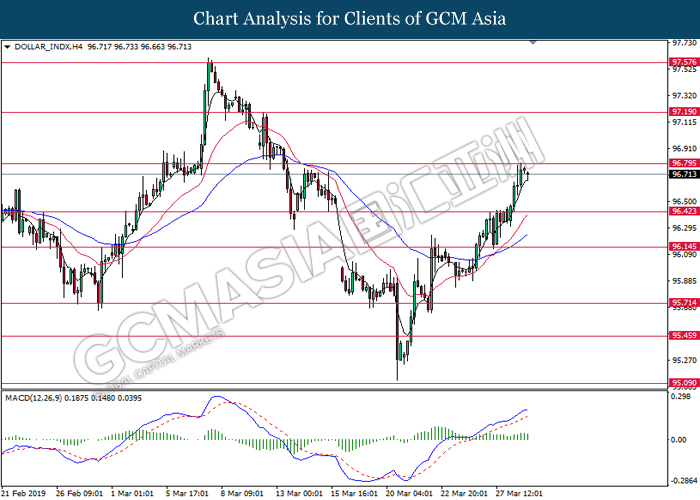Click the black 96.713 current price tag
Viewport: 700px width, 500px height.
[x=684, y=174]
